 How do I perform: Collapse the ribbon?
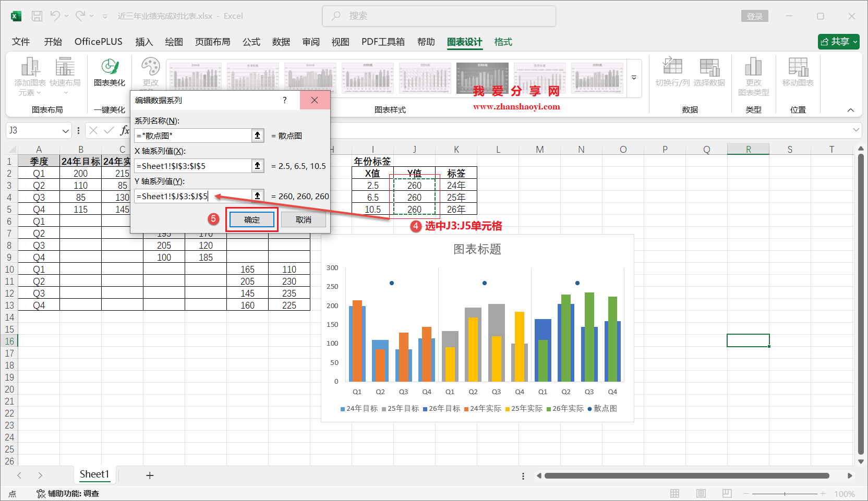[851, 110]
